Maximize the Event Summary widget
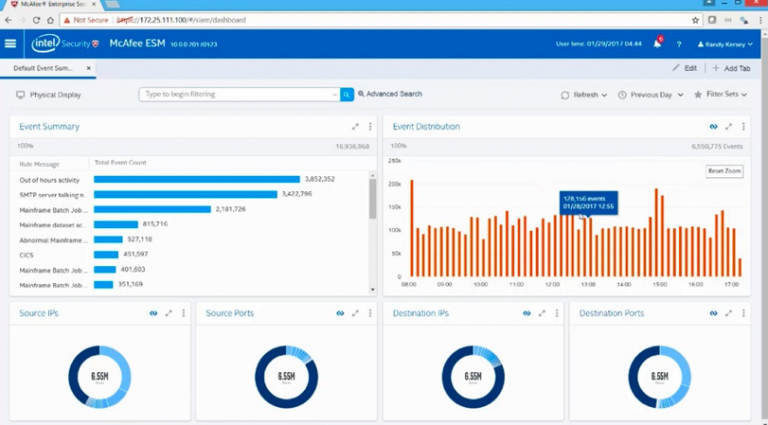Viewport: 768px width, 425px height. click(x=355, y=127)
